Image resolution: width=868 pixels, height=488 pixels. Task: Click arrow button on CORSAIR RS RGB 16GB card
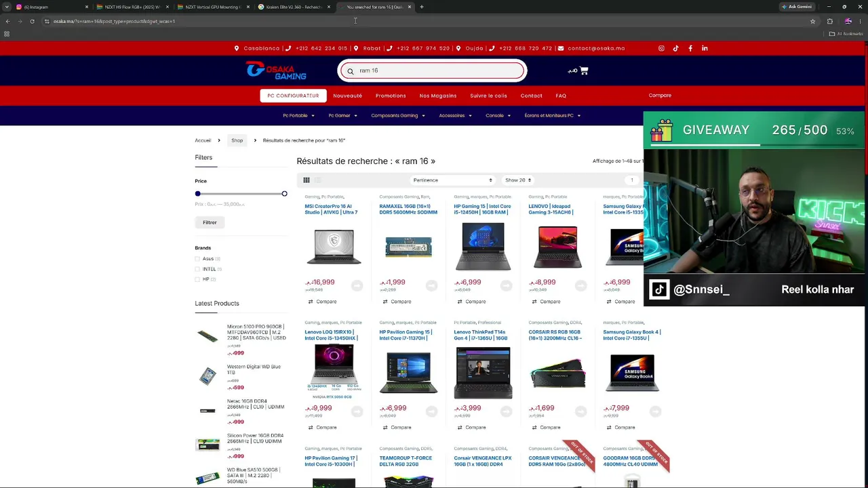[x=580, y=411]
